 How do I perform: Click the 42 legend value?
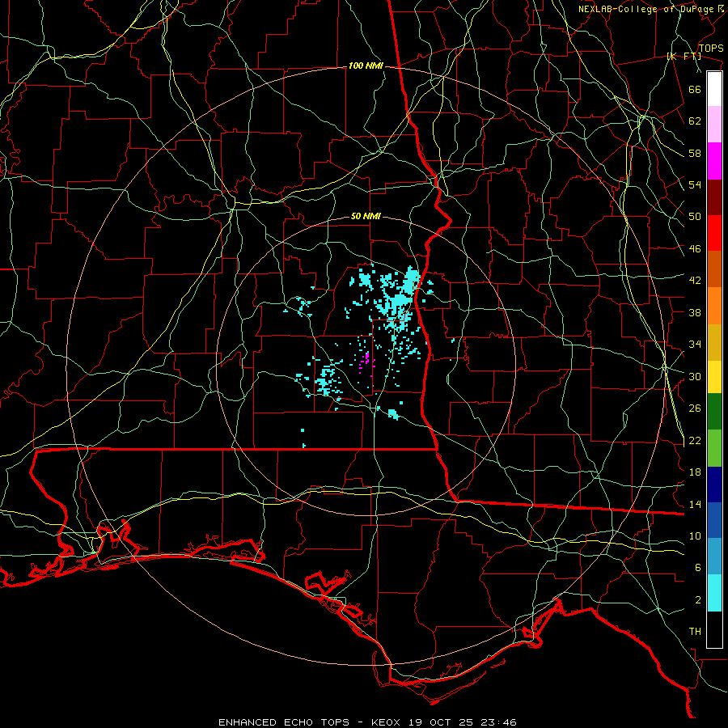click(x=695, y=281)
